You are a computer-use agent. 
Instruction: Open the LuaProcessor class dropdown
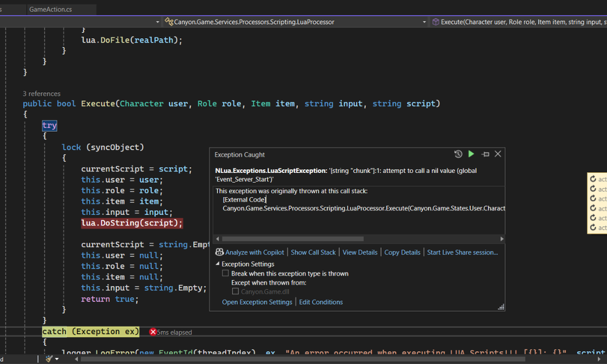tap(424, 22)
